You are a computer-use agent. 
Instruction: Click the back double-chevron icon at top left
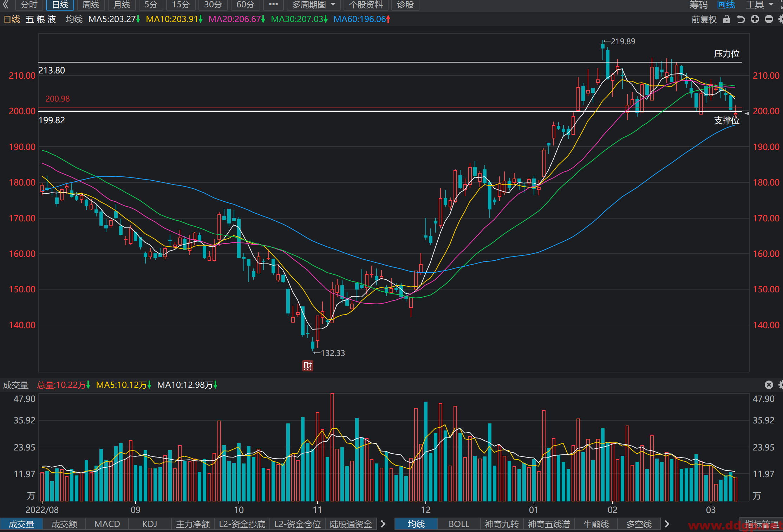6,5
